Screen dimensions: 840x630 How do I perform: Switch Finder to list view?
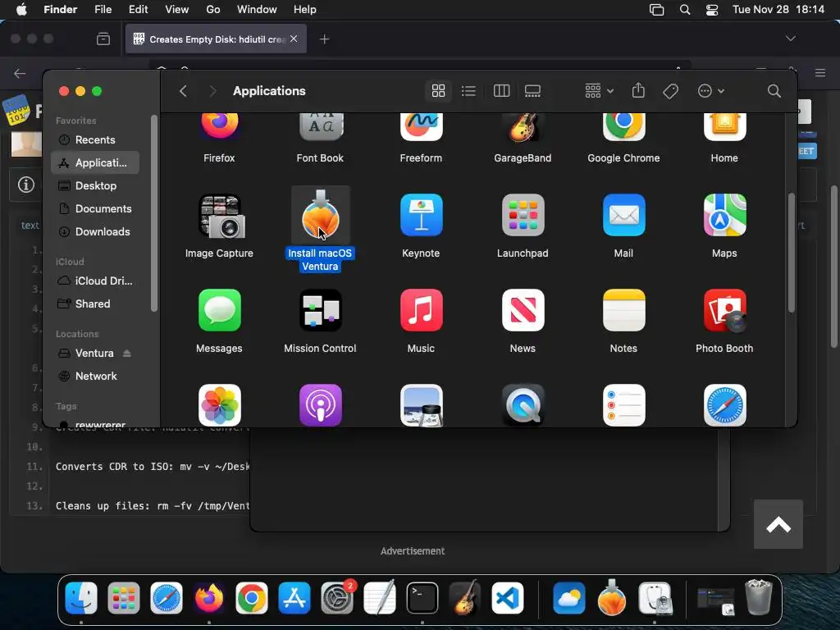coord(468,91)
